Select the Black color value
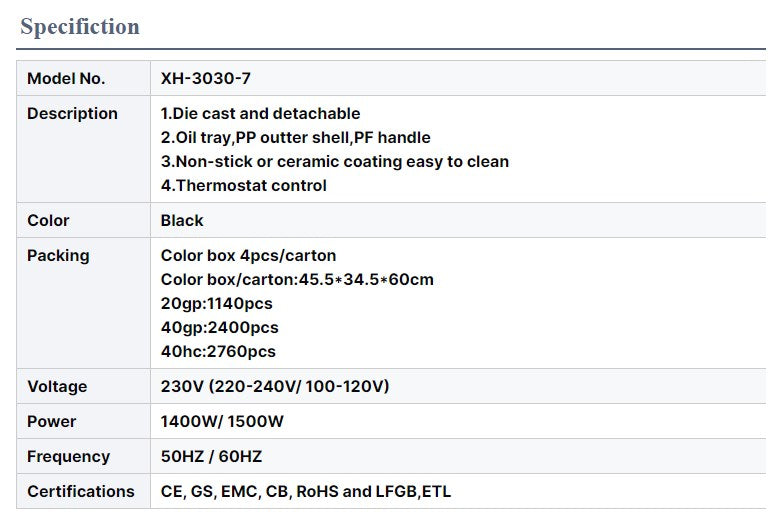 pos(182,221)
